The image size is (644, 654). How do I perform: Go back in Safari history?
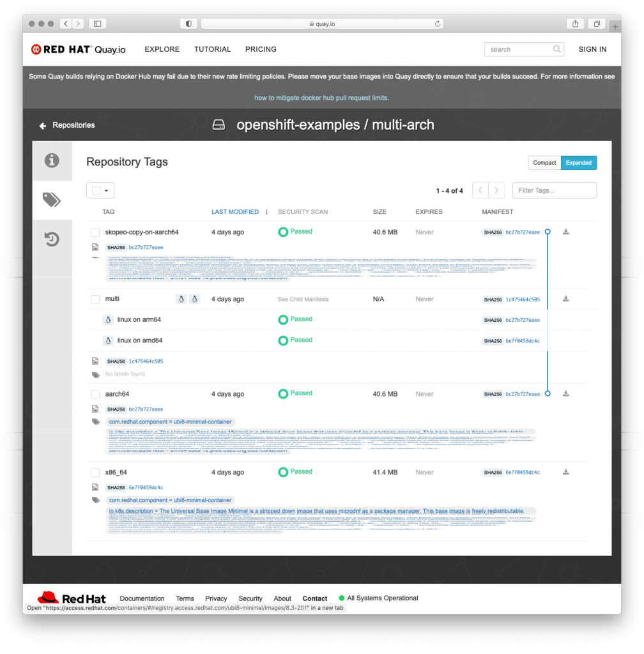(65, 24)
